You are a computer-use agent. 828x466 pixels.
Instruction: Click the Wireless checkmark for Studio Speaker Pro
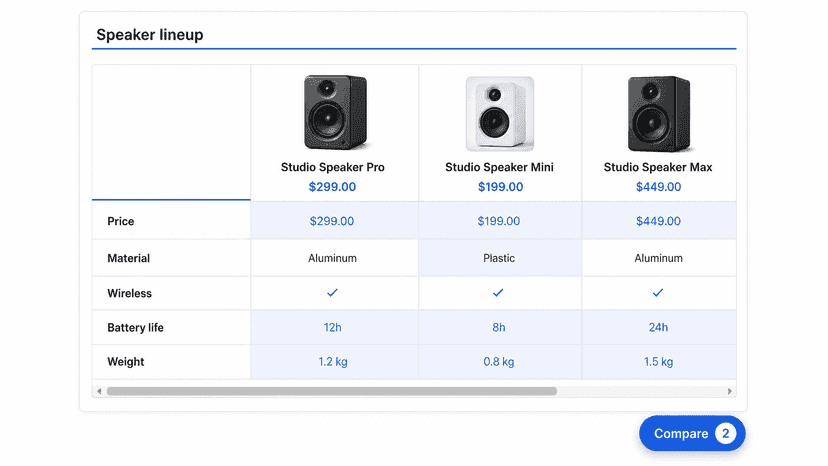tap(332, 293)
